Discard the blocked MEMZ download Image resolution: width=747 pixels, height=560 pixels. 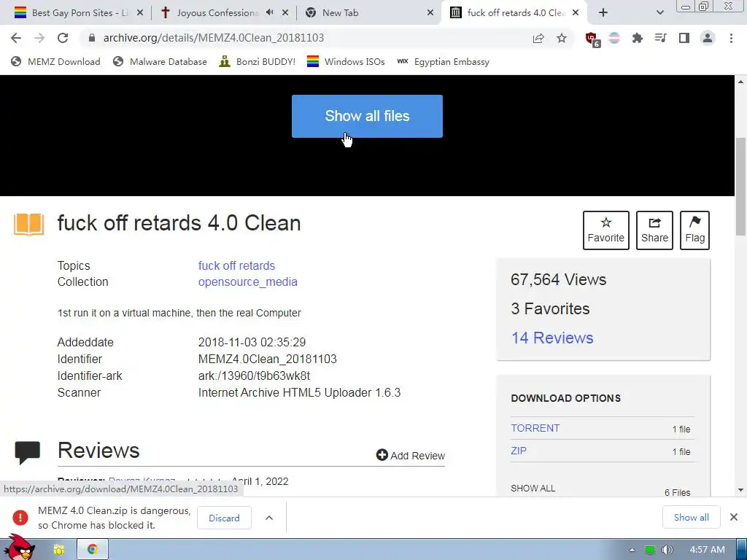(x=224, y=518)
